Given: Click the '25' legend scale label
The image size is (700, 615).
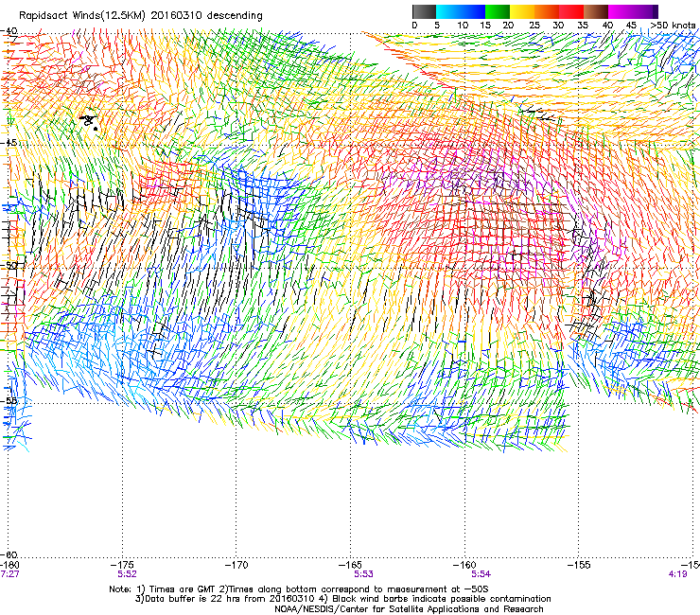Looking at the screenshot, I should coord(534,26).
